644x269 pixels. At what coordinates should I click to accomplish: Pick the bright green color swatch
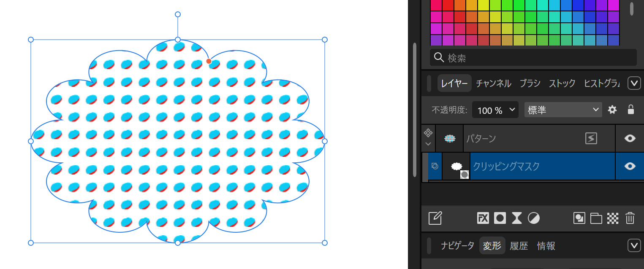(519, 5)
